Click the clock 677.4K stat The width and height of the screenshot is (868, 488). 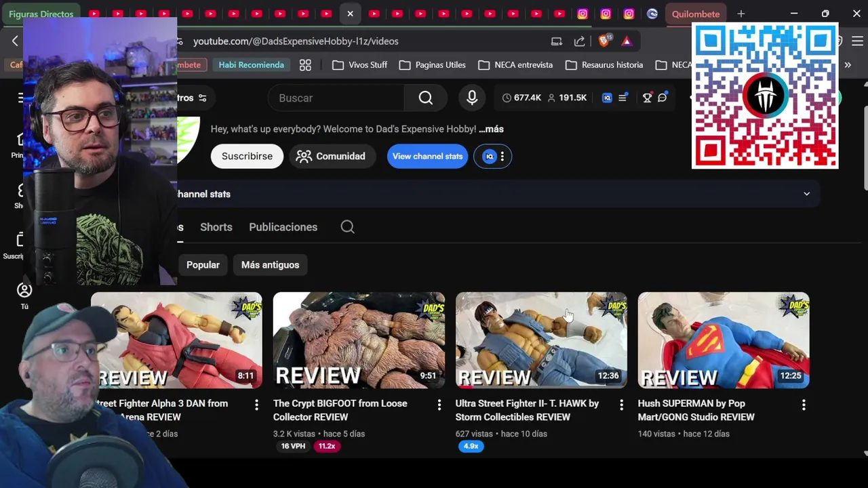point(521,98)
